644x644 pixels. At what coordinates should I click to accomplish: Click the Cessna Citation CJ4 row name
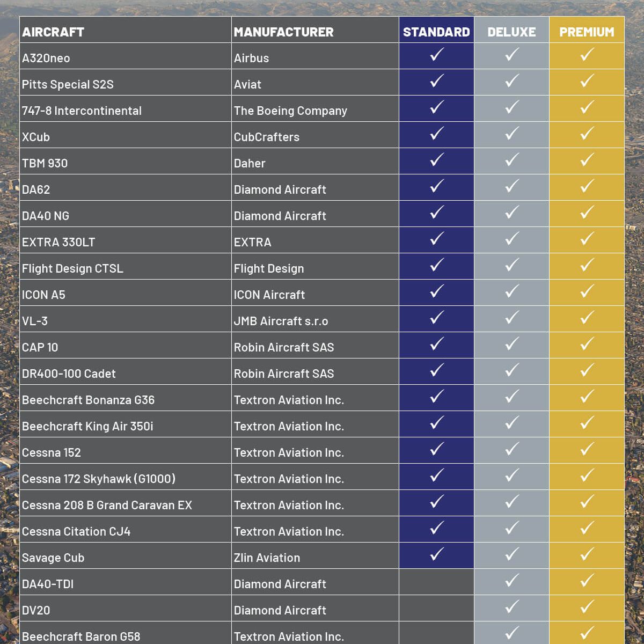[x=76, y=531]
